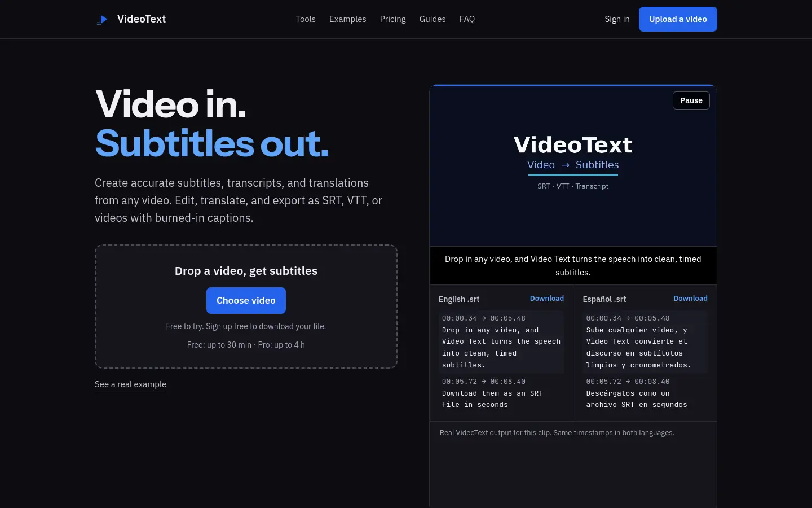Click the 'Video → Subtitles' tagline in the preview
Screen dimensions: 812x508
[x=573, y=165]
